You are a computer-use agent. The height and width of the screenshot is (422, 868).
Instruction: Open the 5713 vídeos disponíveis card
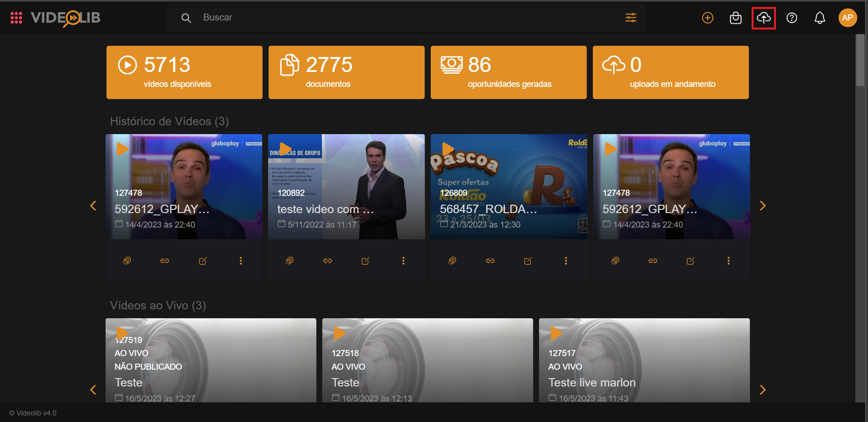point(185,72)
